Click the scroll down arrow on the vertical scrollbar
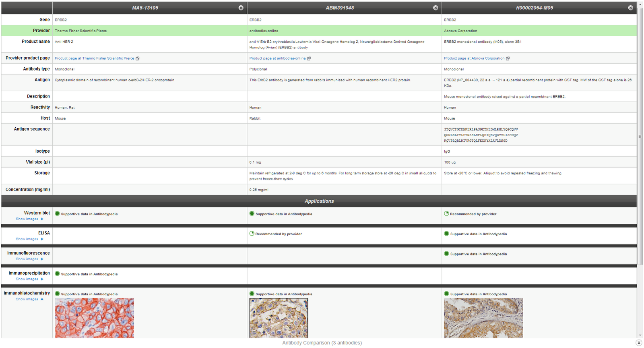The image size is (644, 348). click(640, 335)
